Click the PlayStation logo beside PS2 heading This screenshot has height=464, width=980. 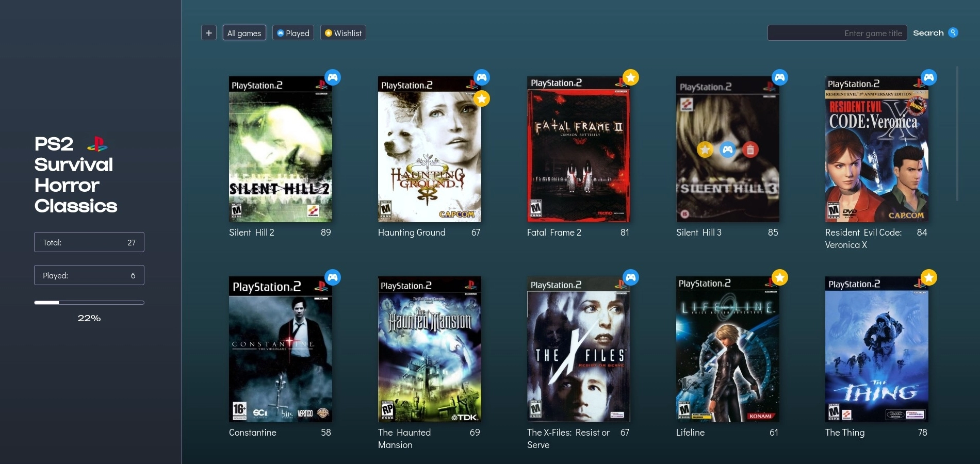(x=97, y=144)
